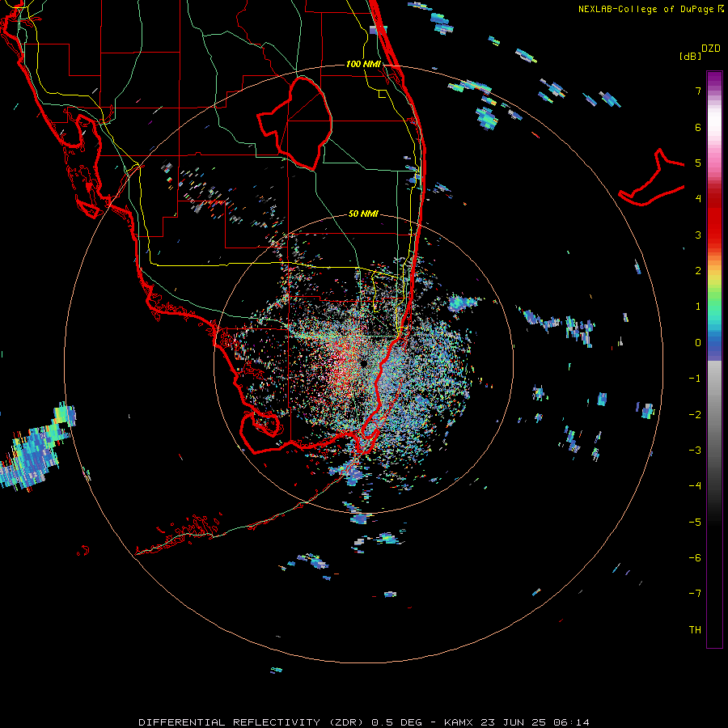Click the 100 NMI range ring label
728x728 pixels.
363,64
